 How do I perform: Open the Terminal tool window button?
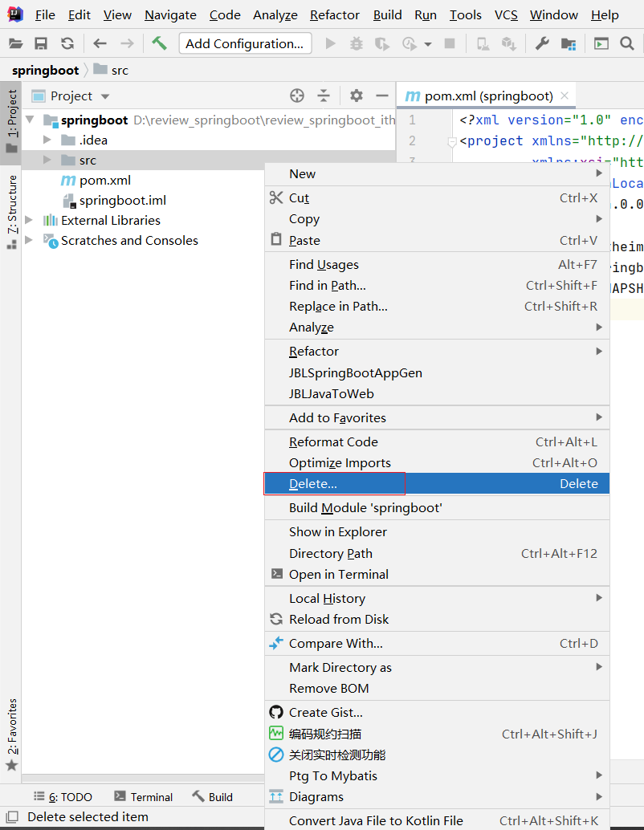click(144, 796)
